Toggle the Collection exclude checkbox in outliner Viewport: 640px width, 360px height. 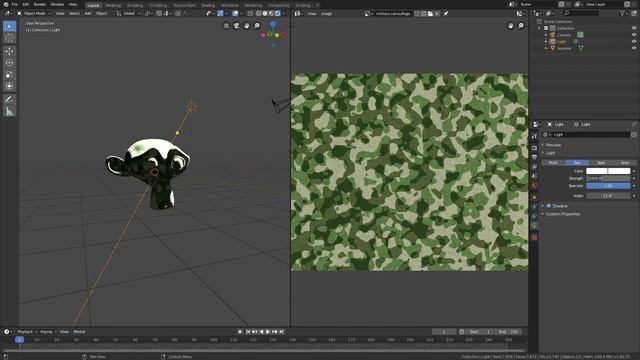[546, 28]
